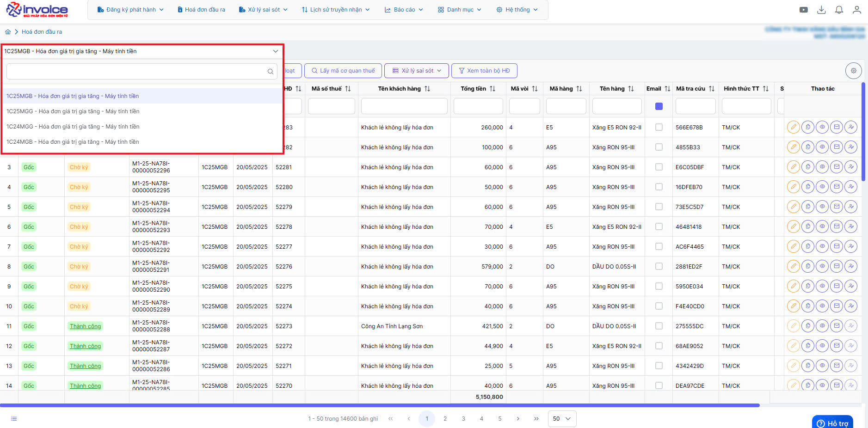Expand Danh mục menu
Image resolution: width=868 pixels, height=428 pixels.
[460, 10]
